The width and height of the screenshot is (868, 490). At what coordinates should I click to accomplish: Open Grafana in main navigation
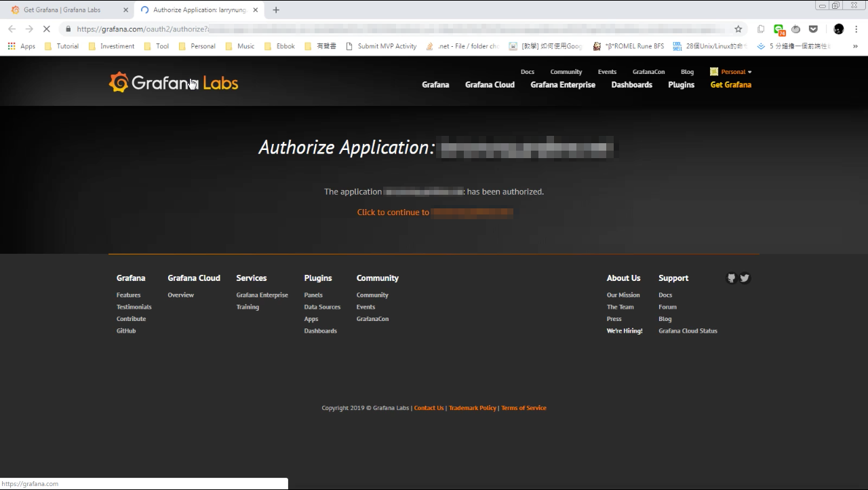click(x=435, y=85)
